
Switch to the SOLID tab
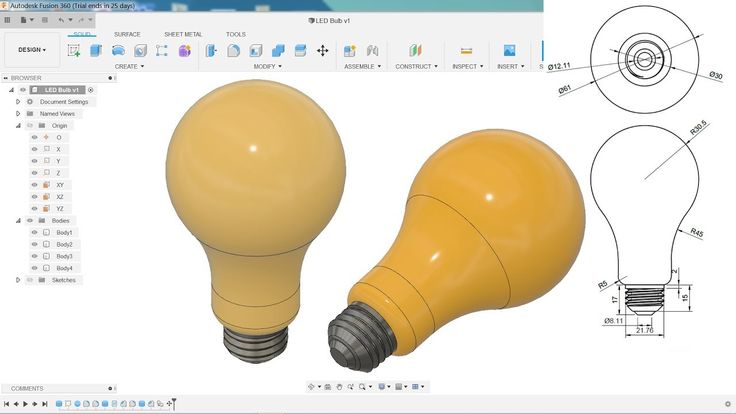pyautogui.click(x=82, y=34)
